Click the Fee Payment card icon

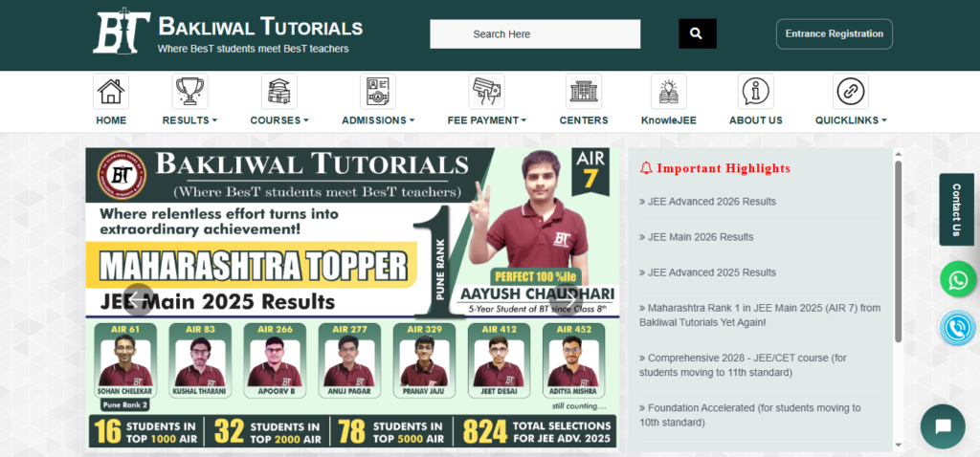(487, 91)
